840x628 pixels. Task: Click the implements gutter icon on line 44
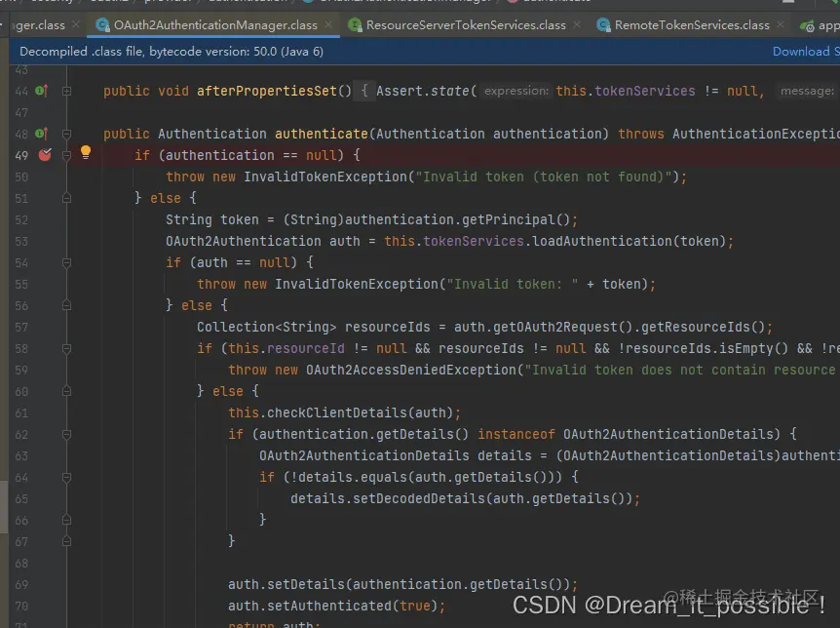(x=42, y=91)
